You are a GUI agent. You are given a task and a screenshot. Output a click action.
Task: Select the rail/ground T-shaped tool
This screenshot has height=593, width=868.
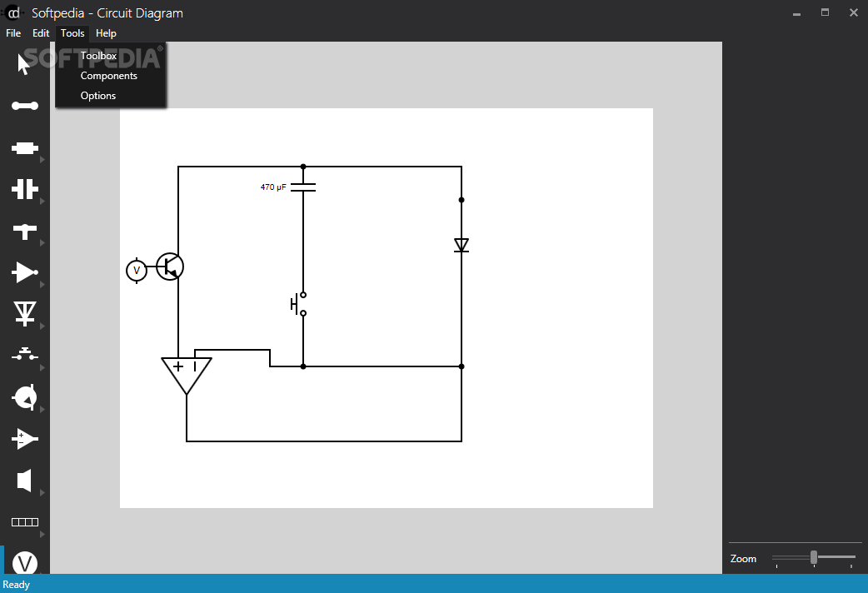(x=25, y=232)
